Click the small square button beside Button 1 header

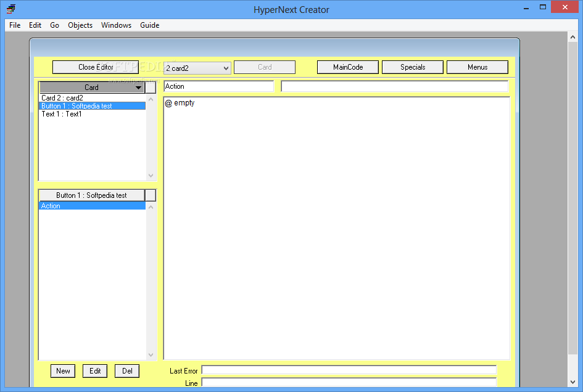(151, 195)
